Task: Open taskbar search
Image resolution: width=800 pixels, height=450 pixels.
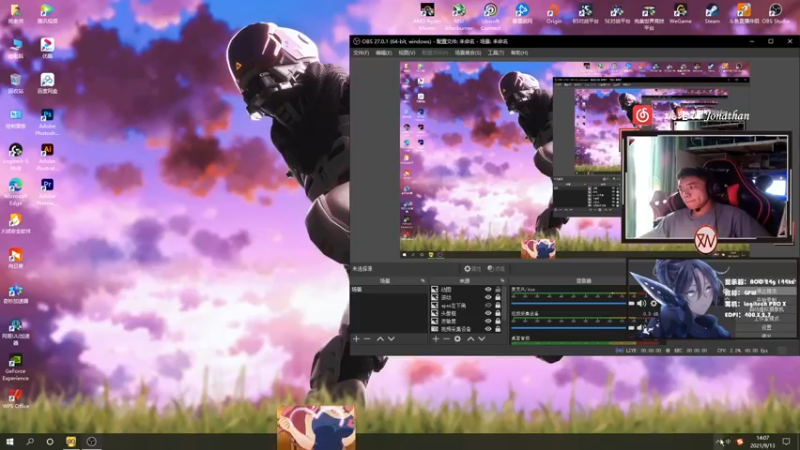Action: coord(30,441)
